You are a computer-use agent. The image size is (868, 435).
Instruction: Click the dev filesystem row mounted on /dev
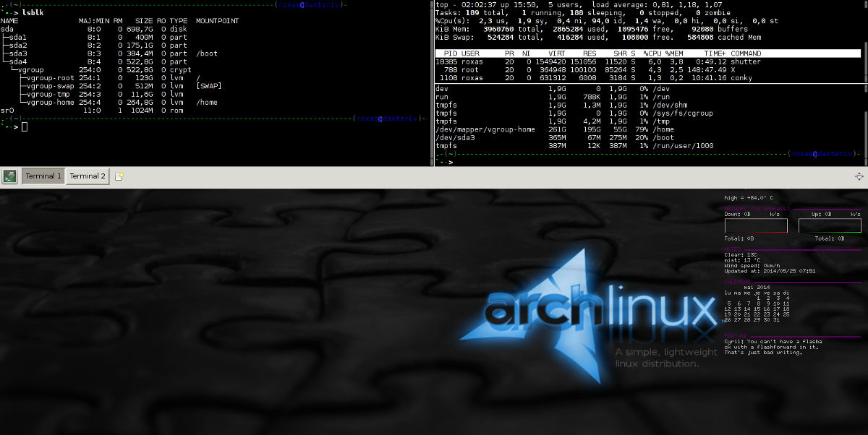[x=553, y=88]
